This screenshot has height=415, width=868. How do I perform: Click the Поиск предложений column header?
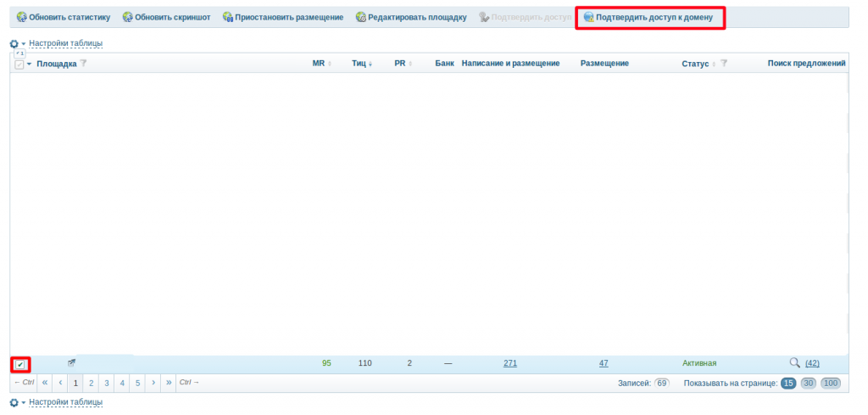[x=807, y=64]
